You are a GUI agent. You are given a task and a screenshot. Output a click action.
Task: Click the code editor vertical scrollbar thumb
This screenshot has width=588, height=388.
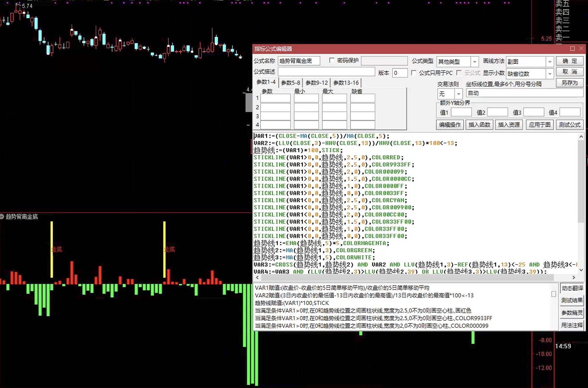click(x=581, y=181)
